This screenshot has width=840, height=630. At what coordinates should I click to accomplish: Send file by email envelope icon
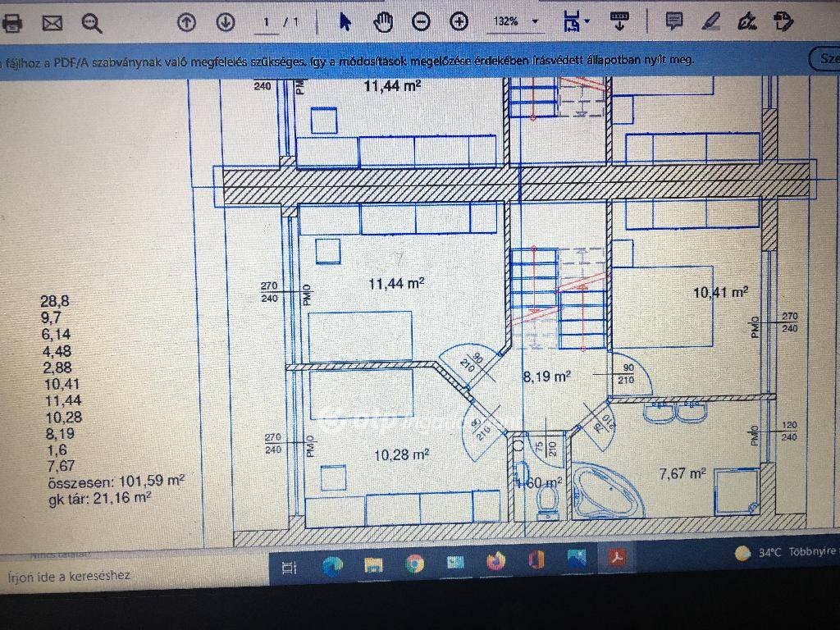pyautogui.click(x=52, y=23)
